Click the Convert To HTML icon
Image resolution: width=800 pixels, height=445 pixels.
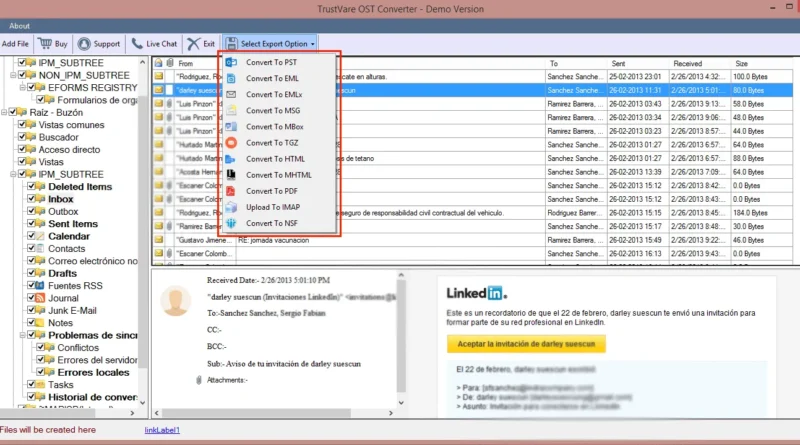click(x=231, y=159)
